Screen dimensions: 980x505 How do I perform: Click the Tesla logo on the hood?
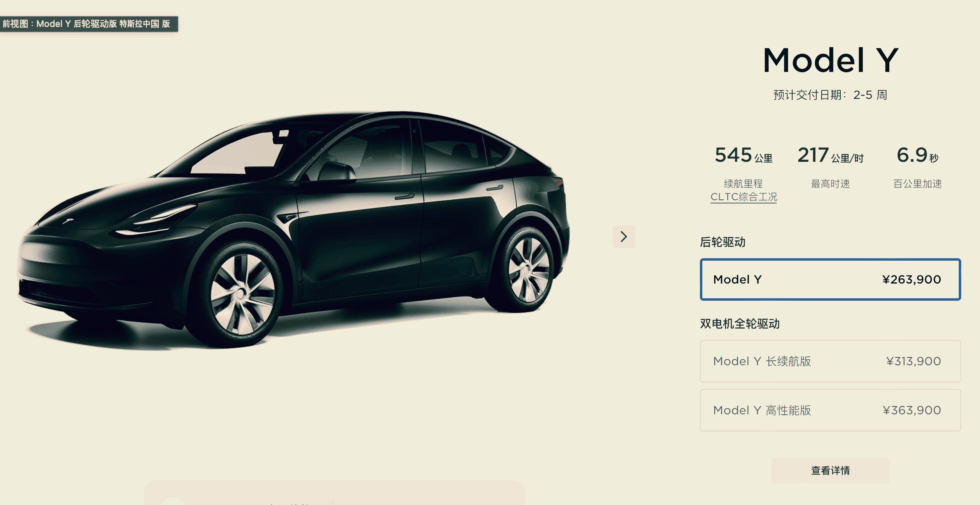(68, 221)
